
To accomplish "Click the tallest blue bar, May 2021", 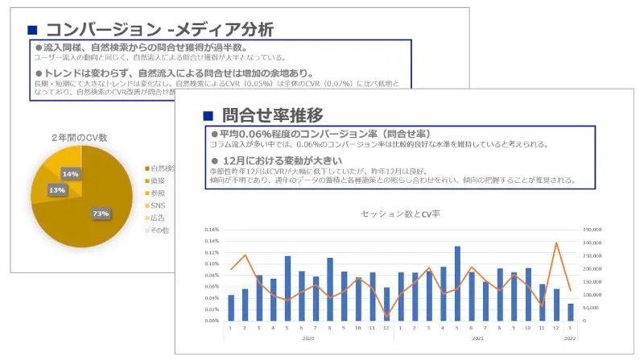I will [457, 284].
